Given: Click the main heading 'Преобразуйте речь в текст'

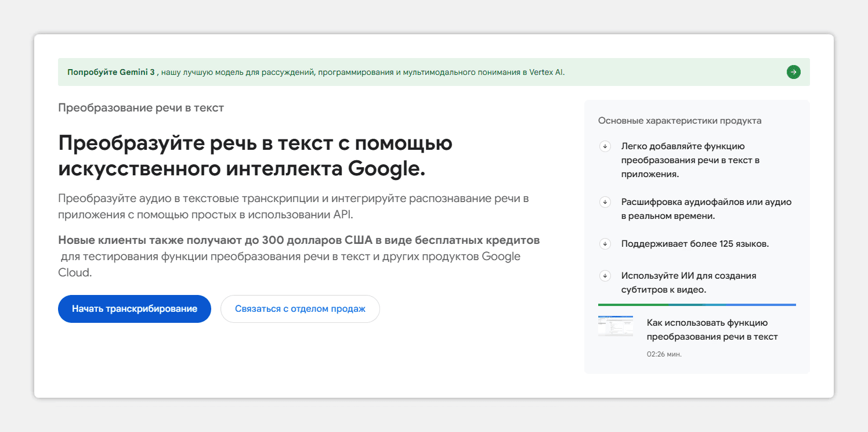Looking at the screenshot, I should (255, 156).
